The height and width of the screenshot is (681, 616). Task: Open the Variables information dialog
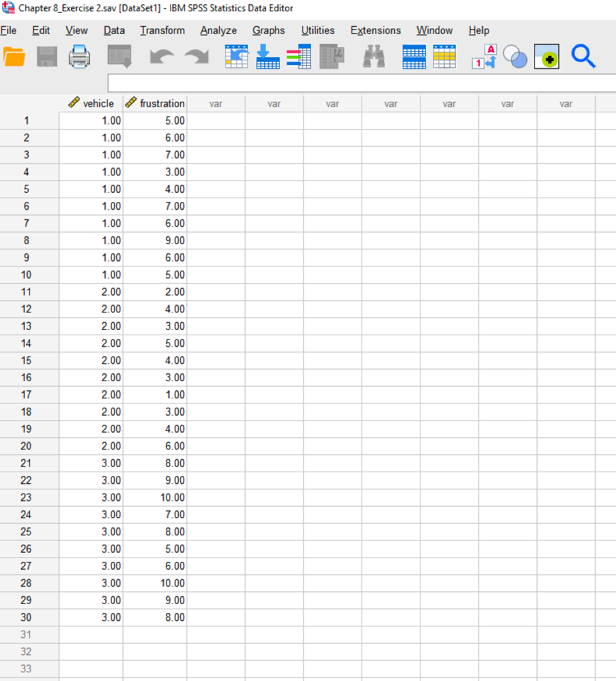pos(299,57)
